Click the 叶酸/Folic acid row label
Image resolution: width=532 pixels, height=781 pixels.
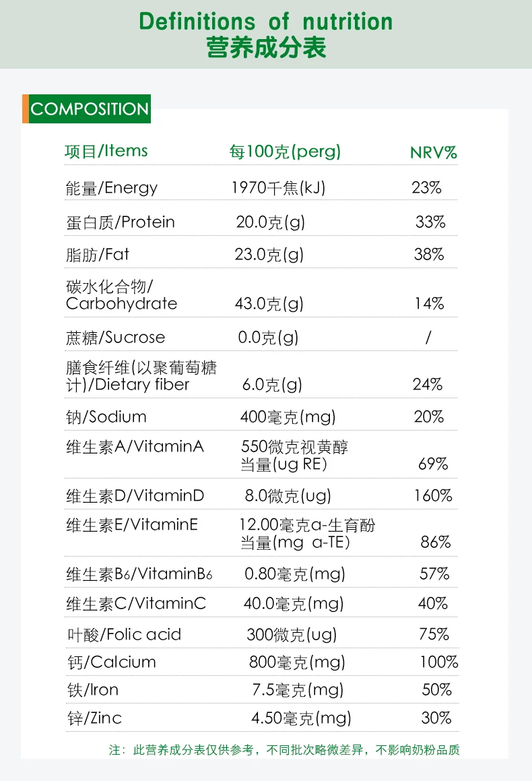point(123,635)
